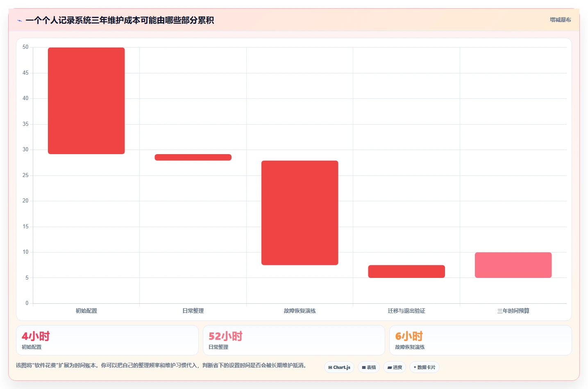Select the 数据卡片 chip
588x389 pixels.
coord(425,367)
